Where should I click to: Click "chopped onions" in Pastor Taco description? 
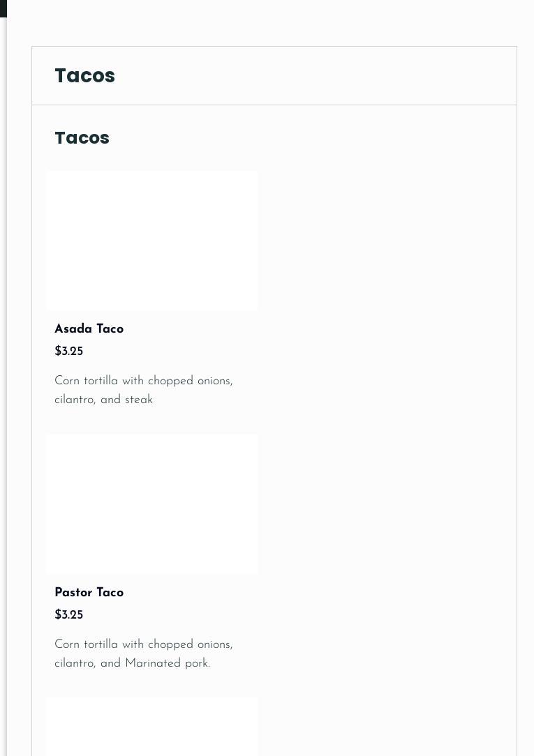click(190, 645)
